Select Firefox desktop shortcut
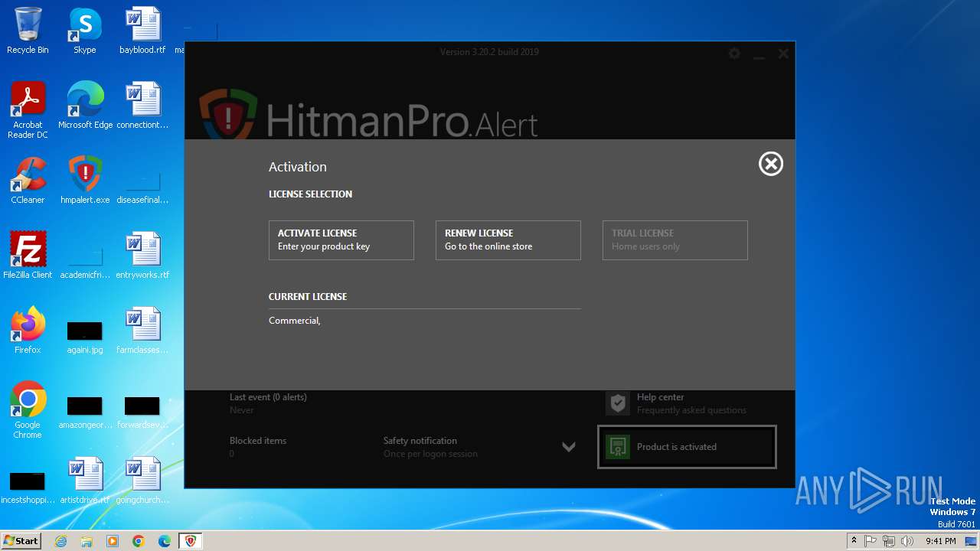The width and height of the screenshot is (980, 551). (x=28, y=331)
